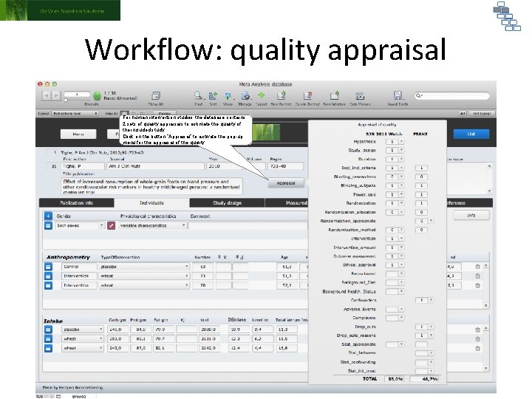This screenshot has height=399, width=532.
Task: Switch to the Publication info tab
Action: pyautogui.click(x=77, y=203)
